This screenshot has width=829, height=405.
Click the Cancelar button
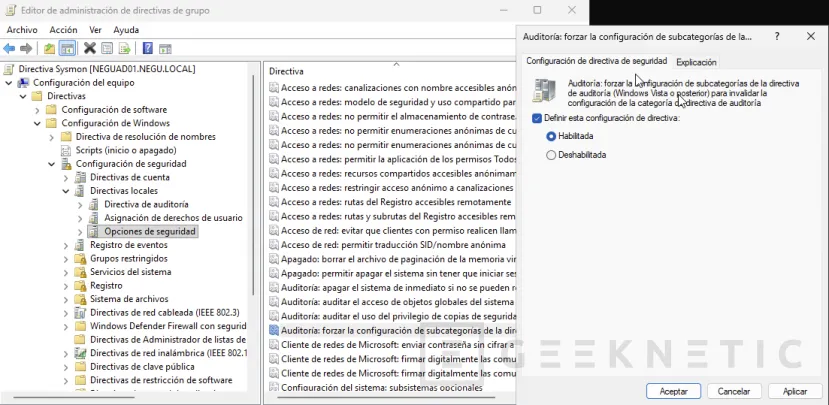pos(734,392)
